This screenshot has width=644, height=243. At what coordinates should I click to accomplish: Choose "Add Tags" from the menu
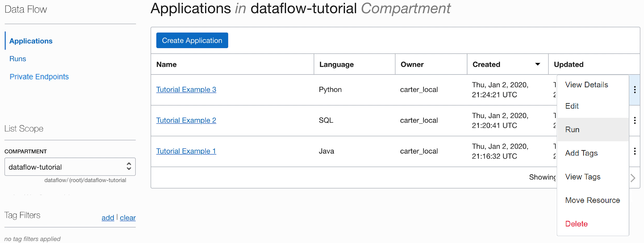pos(581,153)
